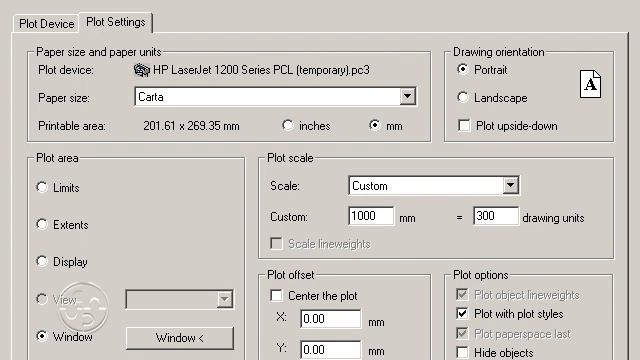Select the View plot area radio button
640x360 pixels.
pyautogui.click(x=42, y=299)
